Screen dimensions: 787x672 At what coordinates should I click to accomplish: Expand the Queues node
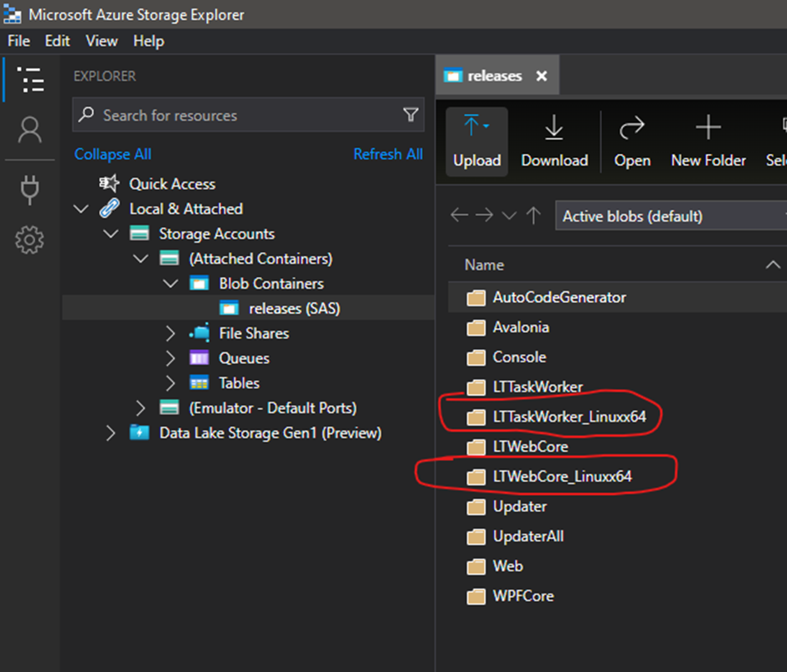(171, 358)
